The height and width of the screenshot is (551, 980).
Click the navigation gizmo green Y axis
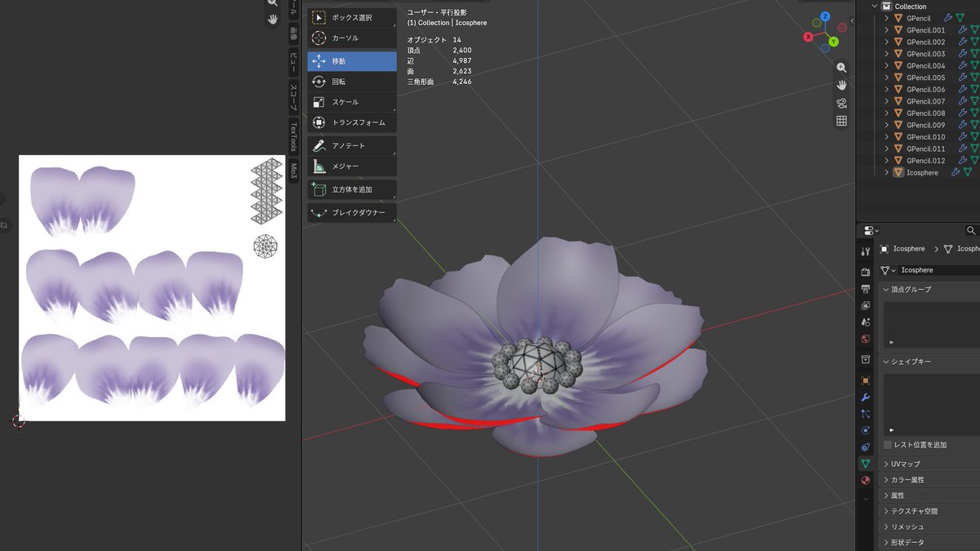834,41
